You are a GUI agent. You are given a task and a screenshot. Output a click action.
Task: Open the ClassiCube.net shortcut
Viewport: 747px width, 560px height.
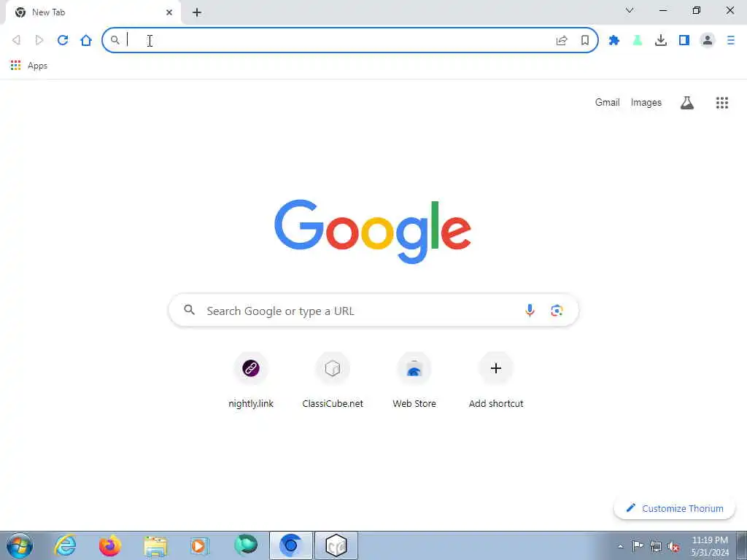[x=333, y=381]
